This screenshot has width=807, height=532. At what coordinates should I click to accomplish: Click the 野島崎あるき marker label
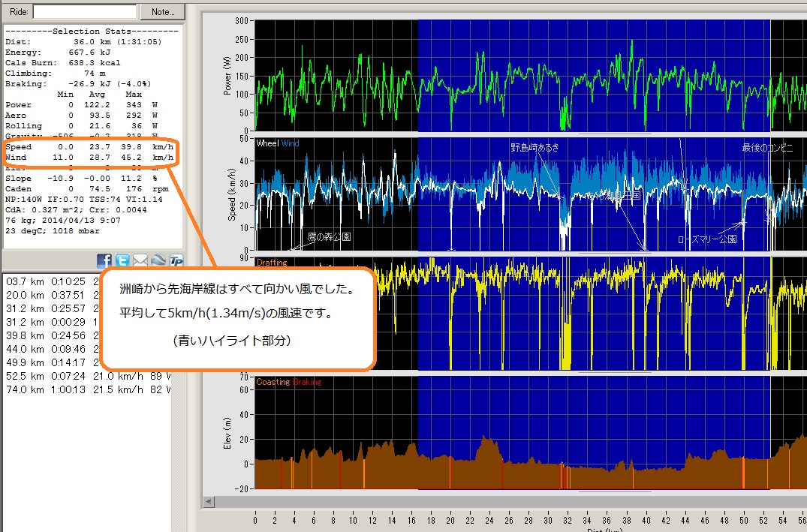[534, 148]
